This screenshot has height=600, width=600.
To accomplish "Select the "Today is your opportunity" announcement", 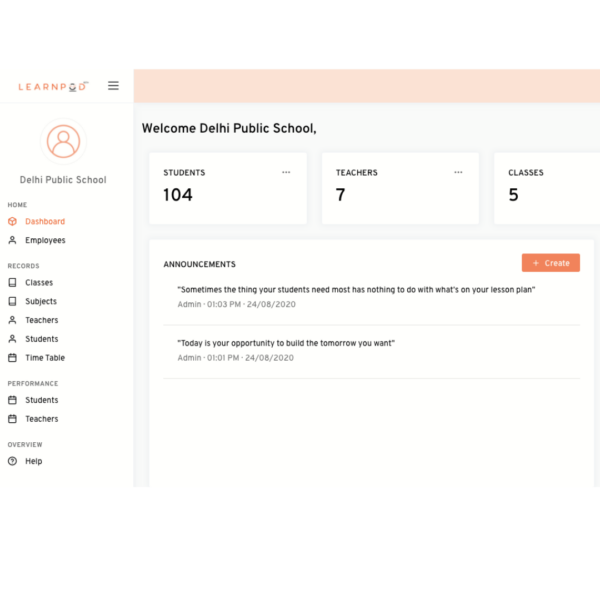I will 286,343.
